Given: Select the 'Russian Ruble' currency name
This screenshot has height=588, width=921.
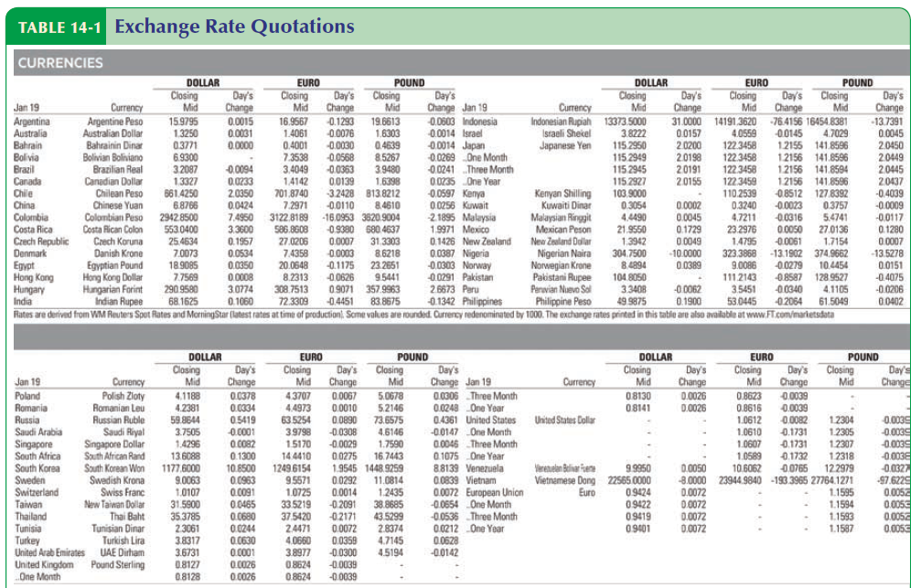Looking at the screenshot, I should (119, 420).
